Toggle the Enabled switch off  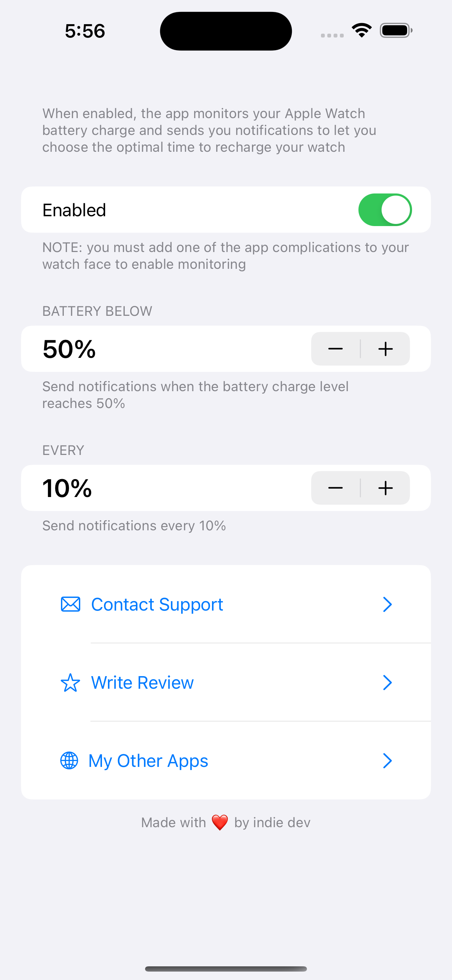[x=385, y=210]
